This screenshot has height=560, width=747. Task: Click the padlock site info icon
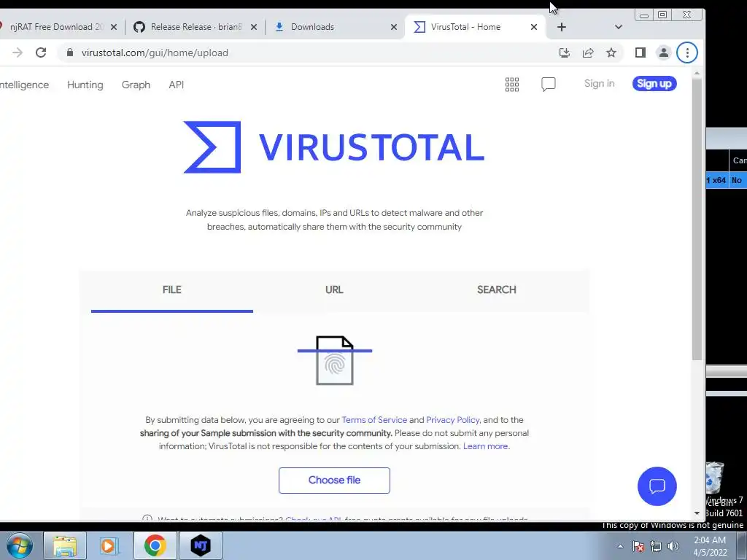click(x=70, y=52)
